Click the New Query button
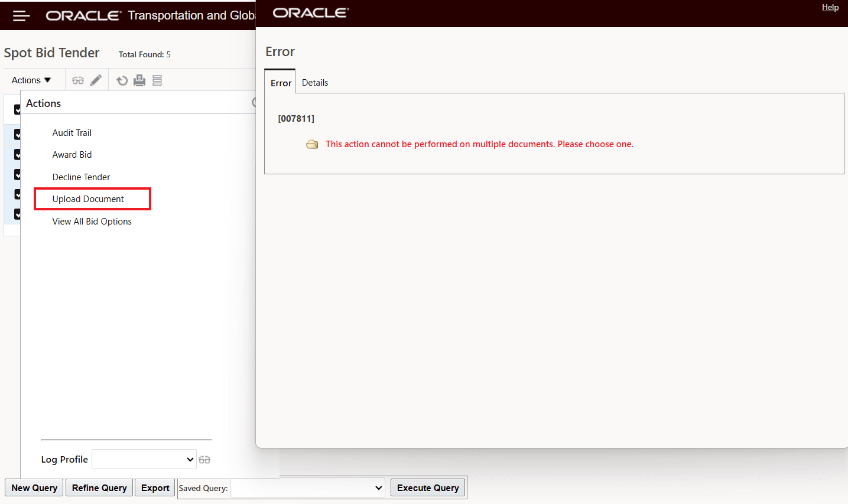Viewport: 848px width, 504px height. [34, 488]
